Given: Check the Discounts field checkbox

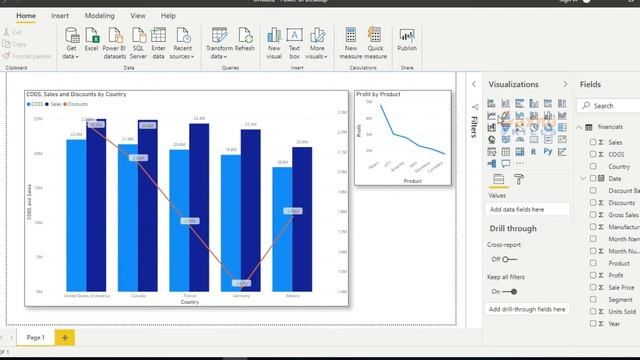Looking at the screenshot, I should point(593,202).
